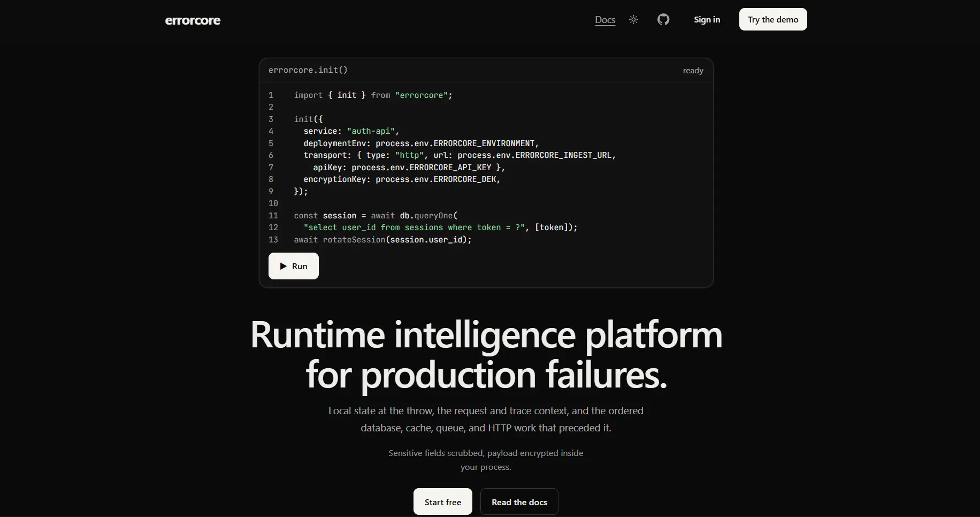Click the const session = await line
The image size is (980, 517).
tap(376, 216)
